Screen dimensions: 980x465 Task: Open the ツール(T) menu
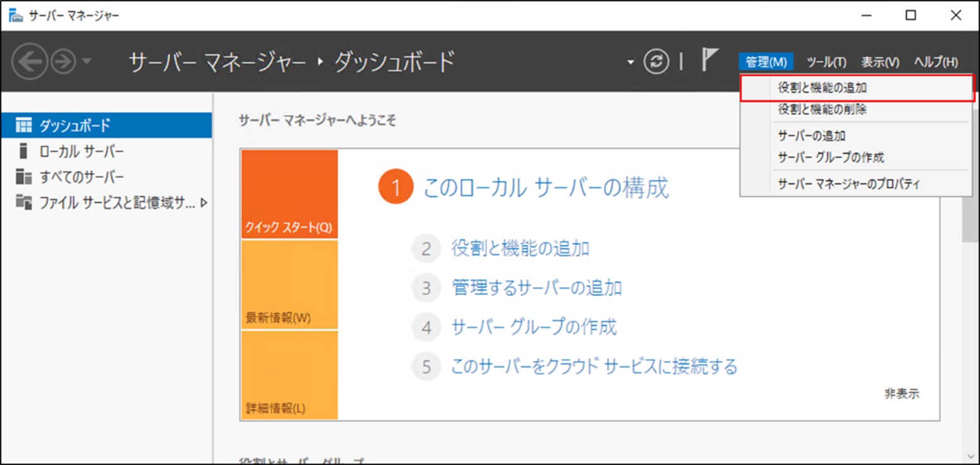click(x=826, y=62)
